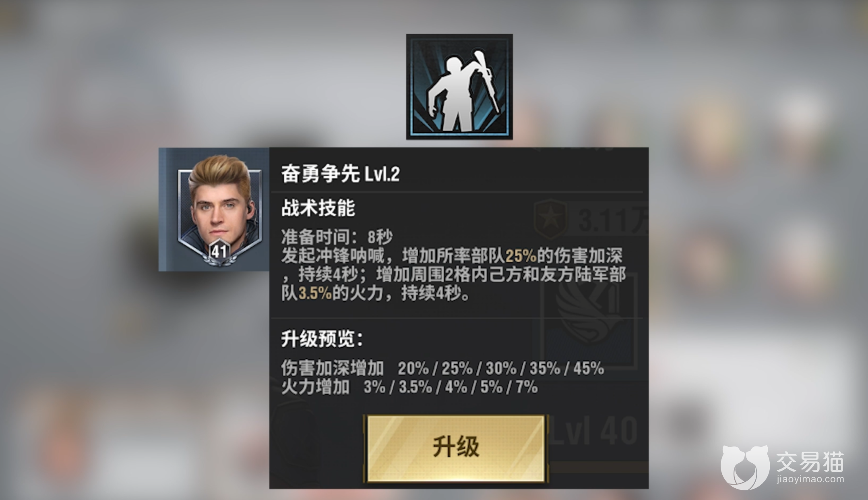Tap the highlighted 25% damage value
The height and width of the screenshot is (500, 868).
pyautogui.click(x=521, y=256)
